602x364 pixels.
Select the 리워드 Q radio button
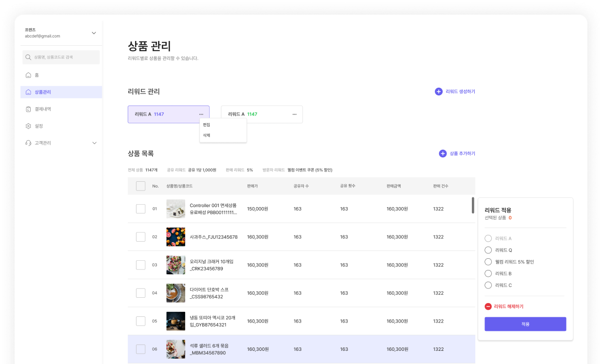click(488, 250)
